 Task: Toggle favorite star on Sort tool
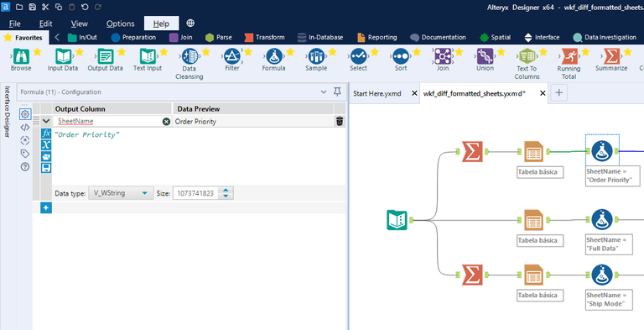pyautogui.click(x=417, y=52)
